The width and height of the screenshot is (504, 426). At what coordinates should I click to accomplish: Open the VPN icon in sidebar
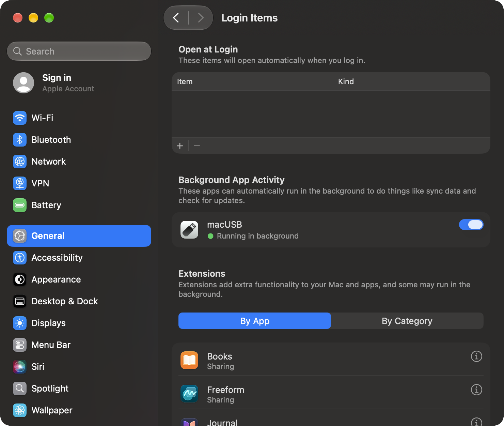click(20, 183)
